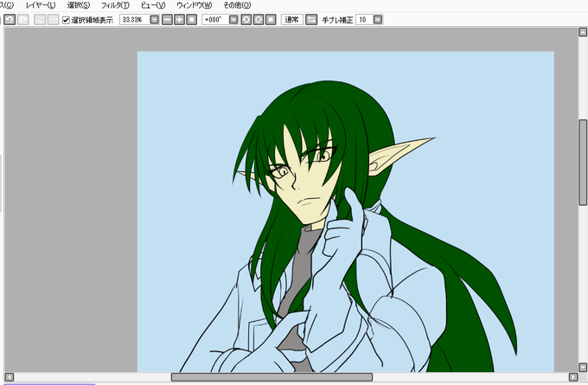Open the rotation angle dropdown at +000°

(233, 20)
